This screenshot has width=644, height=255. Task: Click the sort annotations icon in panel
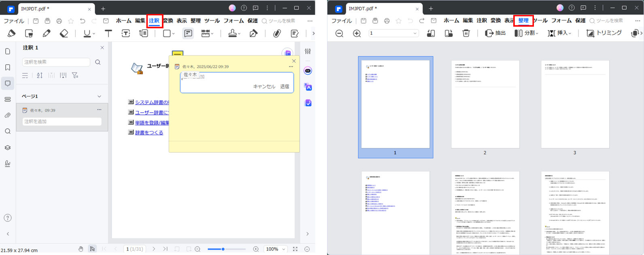40,75
